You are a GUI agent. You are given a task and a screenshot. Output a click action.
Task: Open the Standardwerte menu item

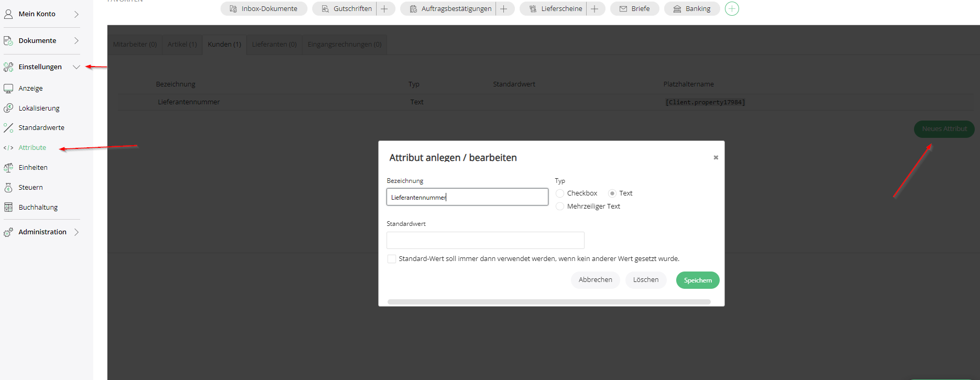pos(41,128)
